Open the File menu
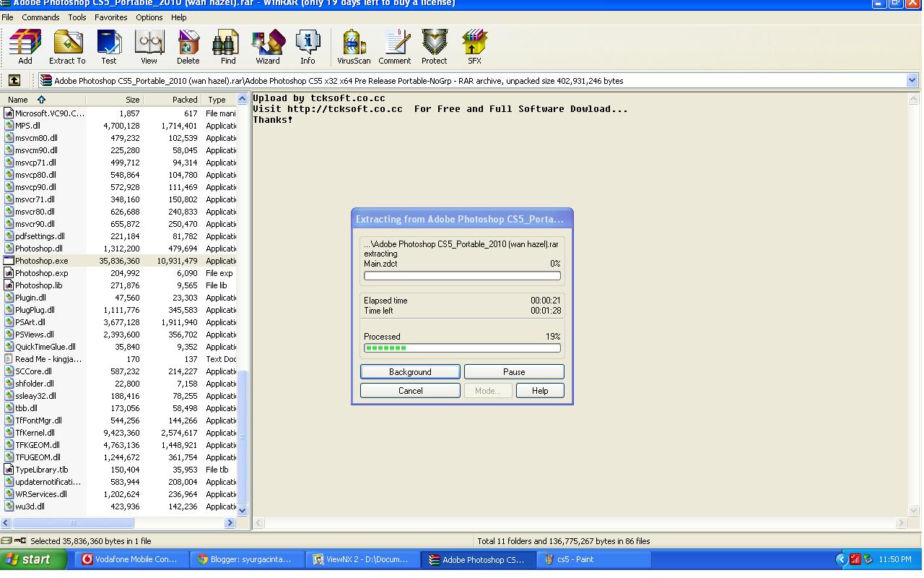This screenshot has width=924, height=578. point(7,17)
